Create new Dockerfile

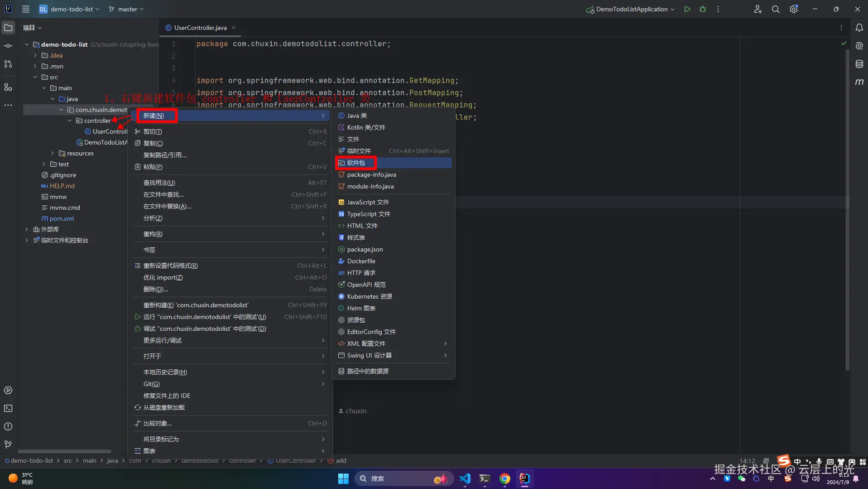coord(394,261)
